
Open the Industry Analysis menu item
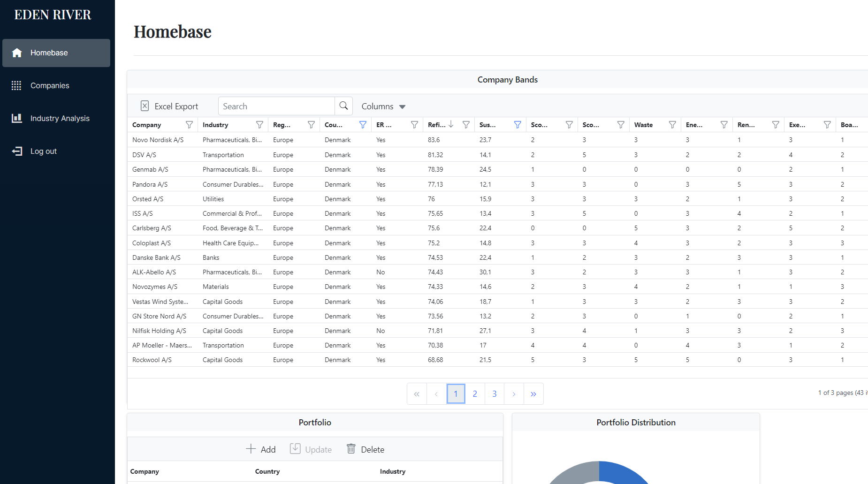pyautogui.click(x=56, y=119)
